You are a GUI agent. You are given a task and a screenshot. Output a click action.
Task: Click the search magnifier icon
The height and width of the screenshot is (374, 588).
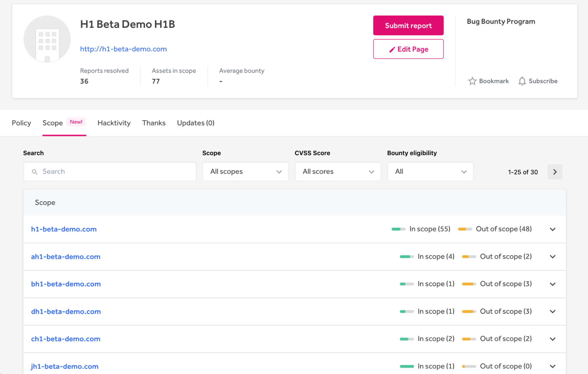click(35, 172)
